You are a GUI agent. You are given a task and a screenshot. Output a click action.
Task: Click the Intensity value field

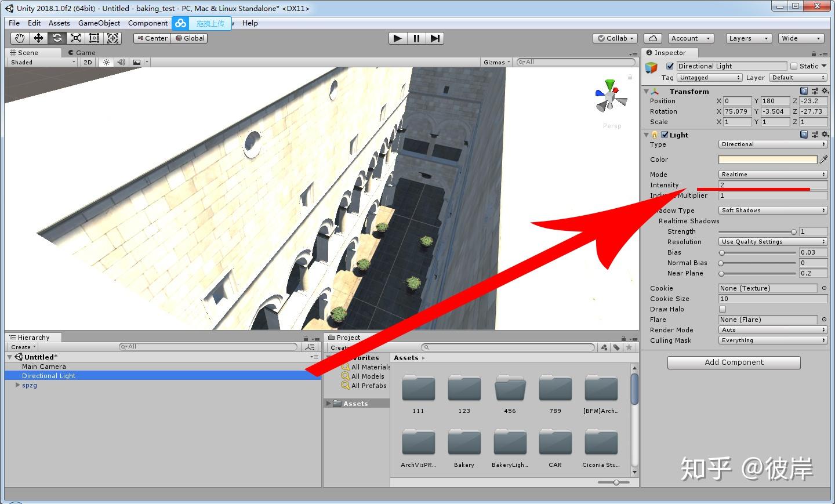click(773, 185)
